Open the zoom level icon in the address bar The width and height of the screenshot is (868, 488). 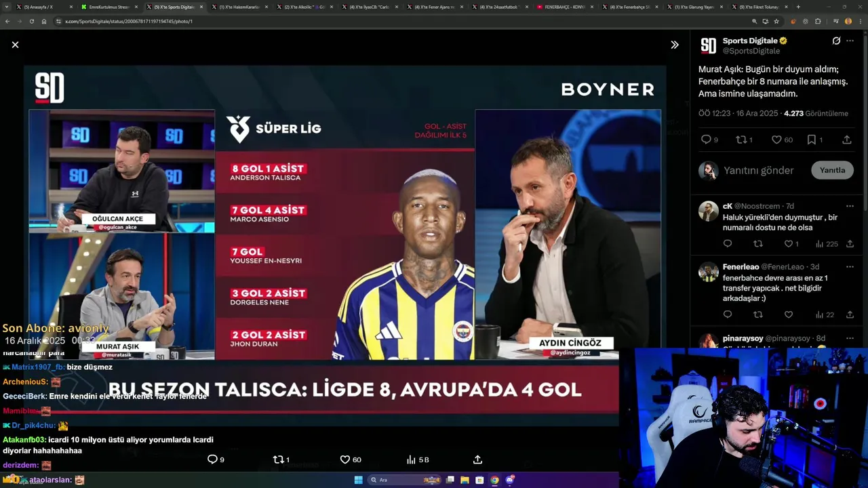point(755,21)
